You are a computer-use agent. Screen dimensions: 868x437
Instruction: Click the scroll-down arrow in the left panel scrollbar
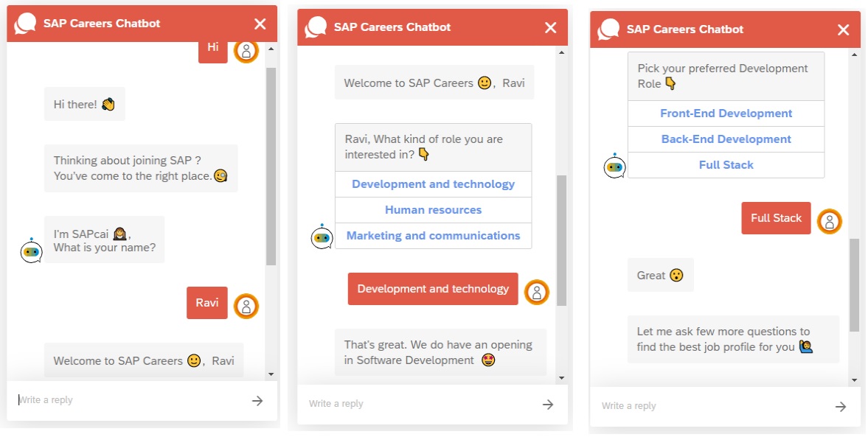[271, 374]
